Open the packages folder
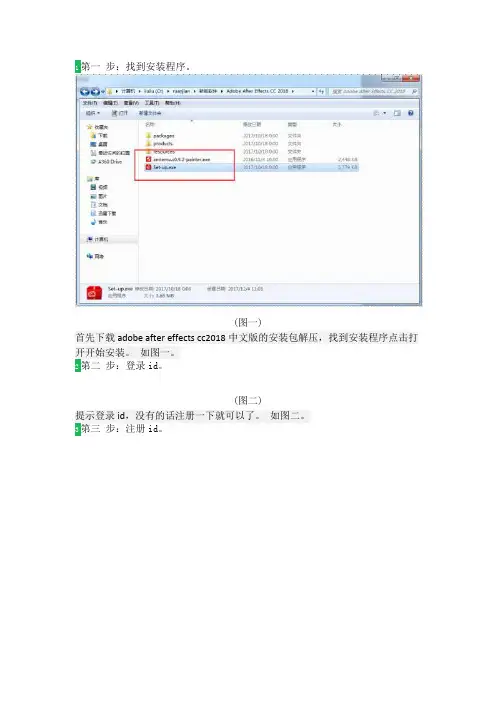Screen dimensions: 496x702 (160, 136)
